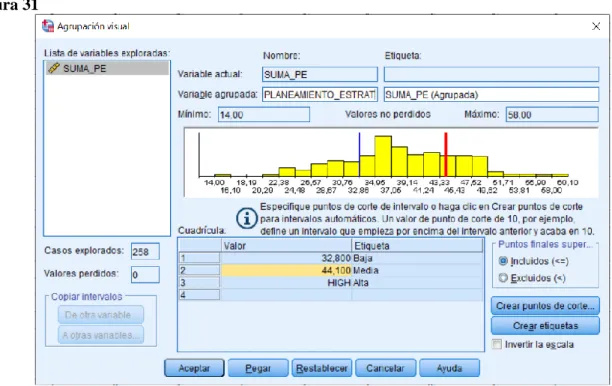The height and width of the screenshot is (386, 612).
Task: Close the Agrupación visual dialog
Action: pos(596,26)
